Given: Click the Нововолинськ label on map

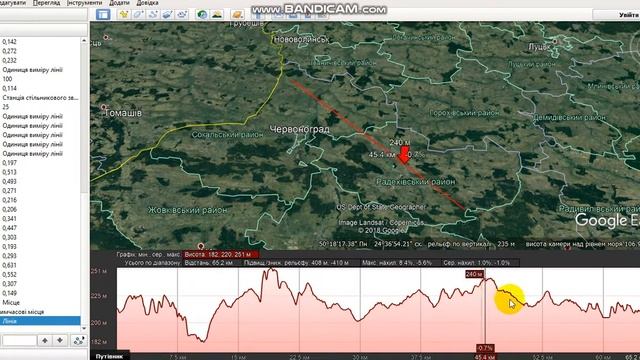Looking at the screenshot, I should 302,39.
